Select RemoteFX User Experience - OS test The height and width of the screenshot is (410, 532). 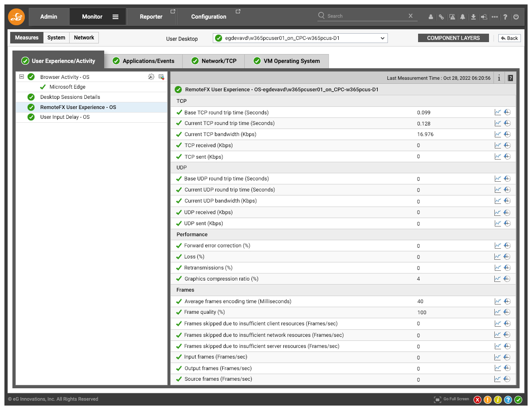click(78, 107)
